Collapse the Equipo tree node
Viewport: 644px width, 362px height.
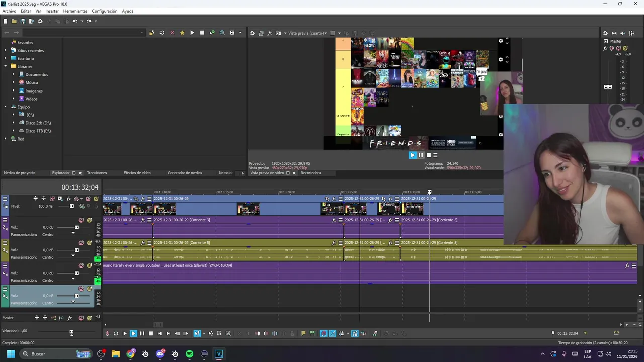point(6,107)
